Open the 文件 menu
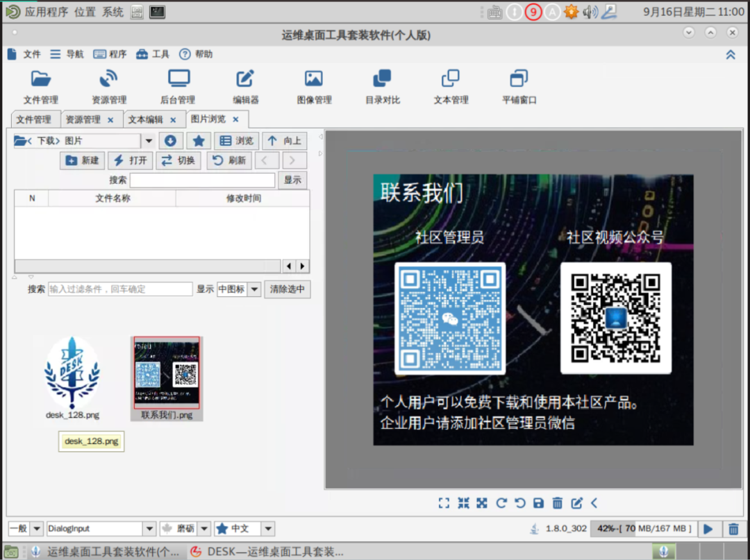The image size is (750, 560). [x=24, y=54]
